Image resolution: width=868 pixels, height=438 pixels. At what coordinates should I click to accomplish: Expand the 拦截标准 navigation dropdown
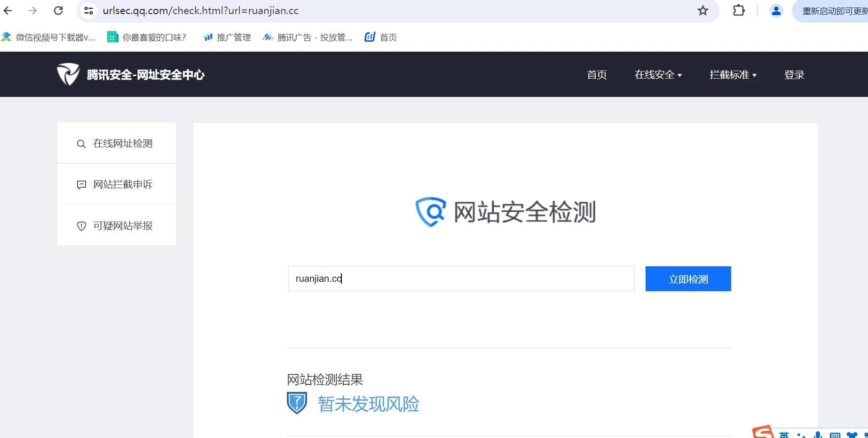click(733, 75)
